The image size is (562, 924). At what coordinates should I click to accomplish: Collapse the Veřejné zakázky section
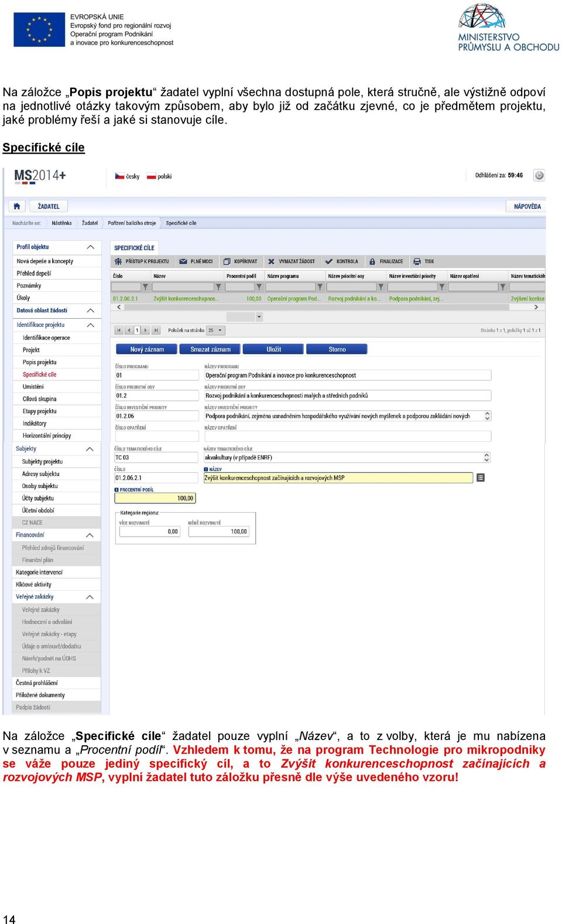tap(90, 597)
